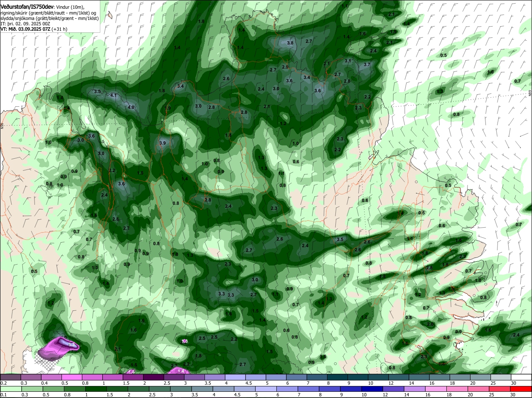Click the purple snow patch in the southwest
This screenshot has width=532, height=398.
click(56, 348)
